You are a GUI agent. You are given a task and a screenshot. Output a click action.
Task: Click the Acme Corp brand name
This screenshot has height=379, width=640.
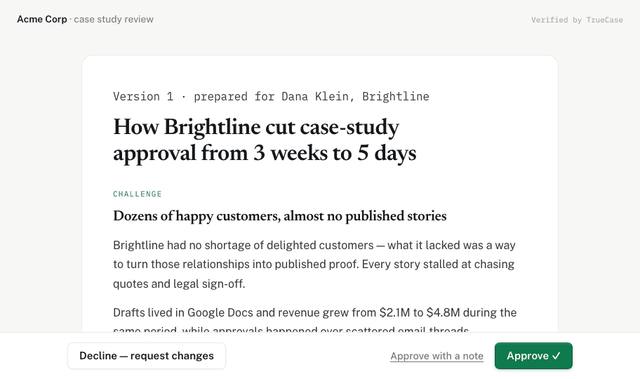42,19
